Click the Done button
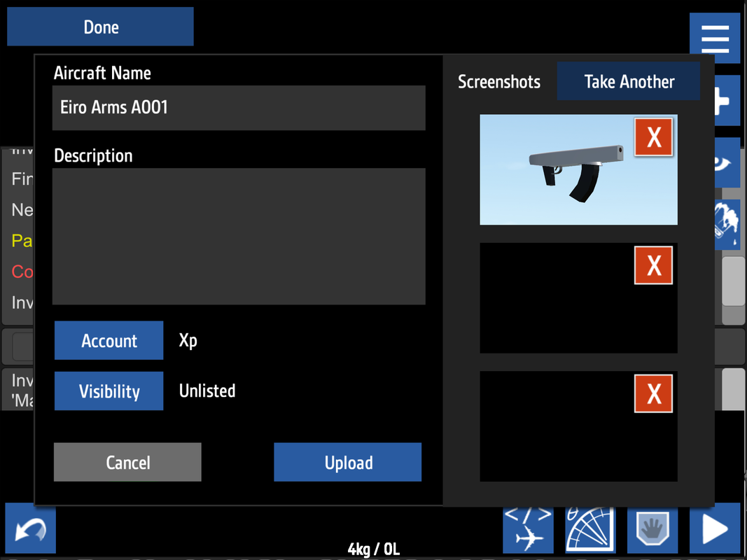The image size is (747, 560). [x=100, y=27]
